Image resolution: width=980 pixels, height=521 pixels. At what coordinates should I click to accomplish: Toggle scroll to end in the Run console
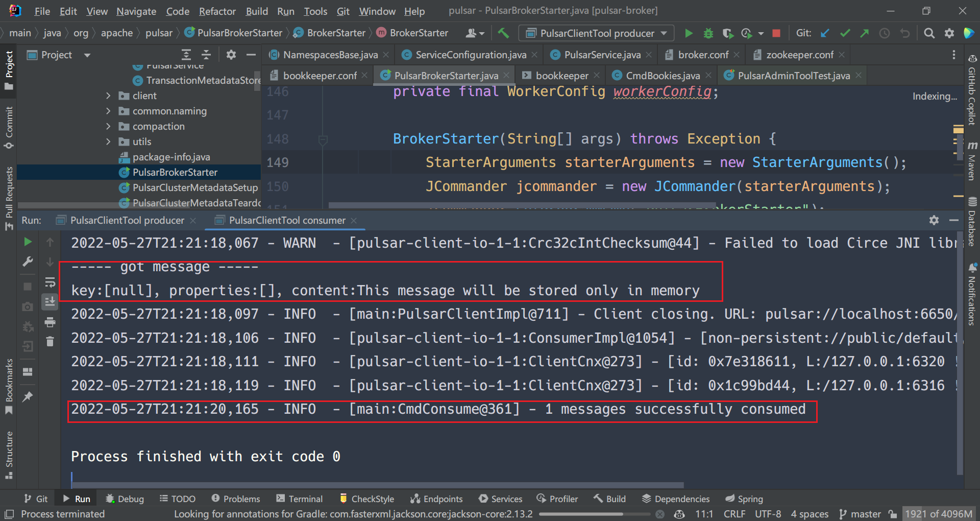(x=50, y=302)
